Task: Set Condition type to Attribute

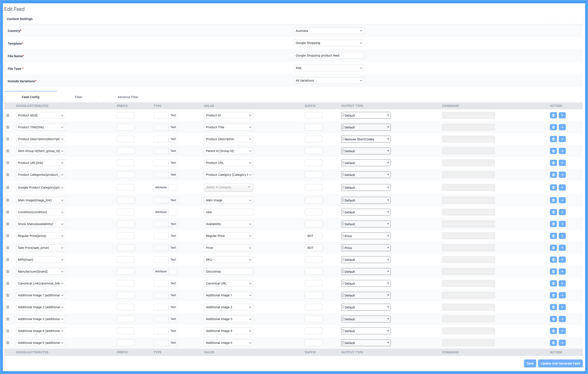Action: pos(161,212)
